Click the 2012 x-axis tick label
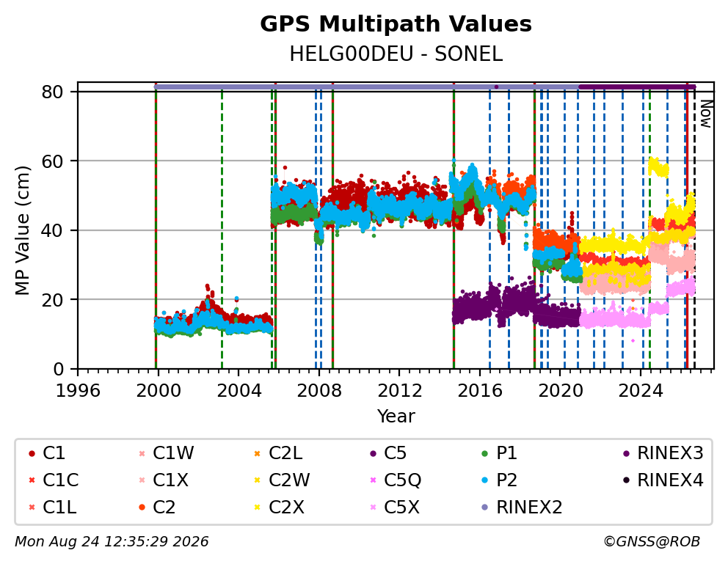728x564 pixels. point(399,390)
